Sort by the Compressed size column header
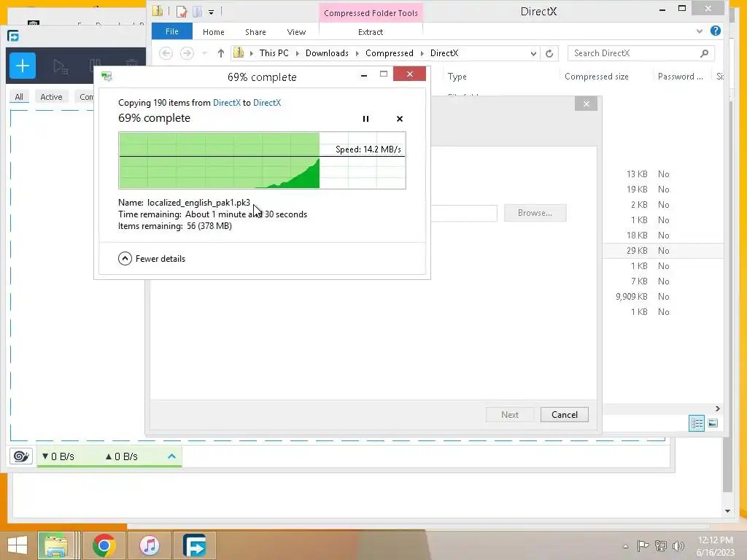The width and height of the screenshot is (747, 560). click(597, 76)
